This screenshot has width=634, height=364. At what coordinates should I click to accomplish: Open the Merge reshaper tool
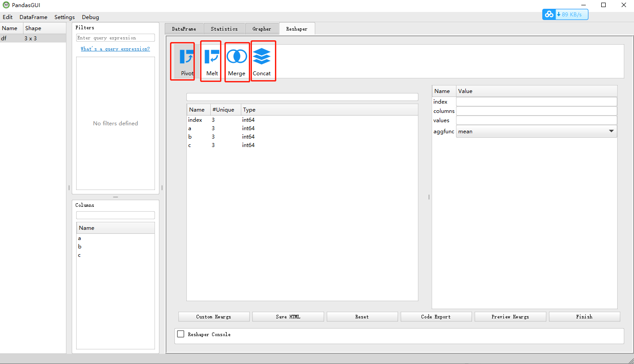click(x=237, y=61)
